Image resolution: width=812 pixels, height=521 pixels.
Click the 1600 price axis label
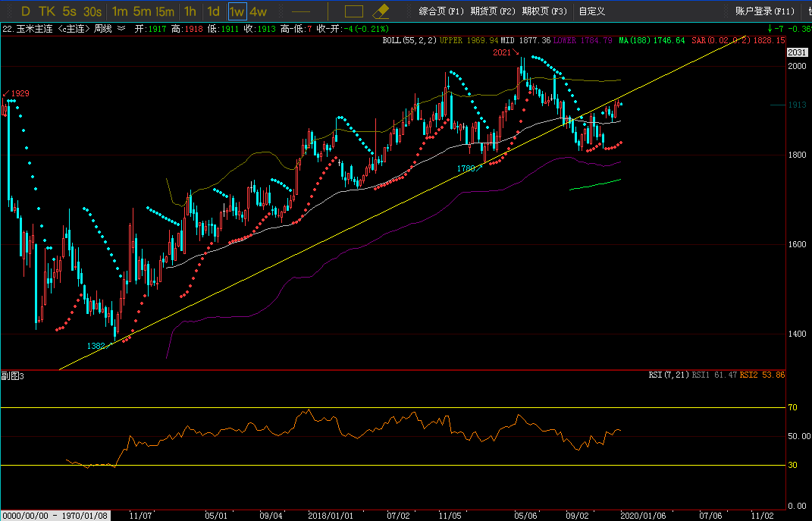point(797,244)
